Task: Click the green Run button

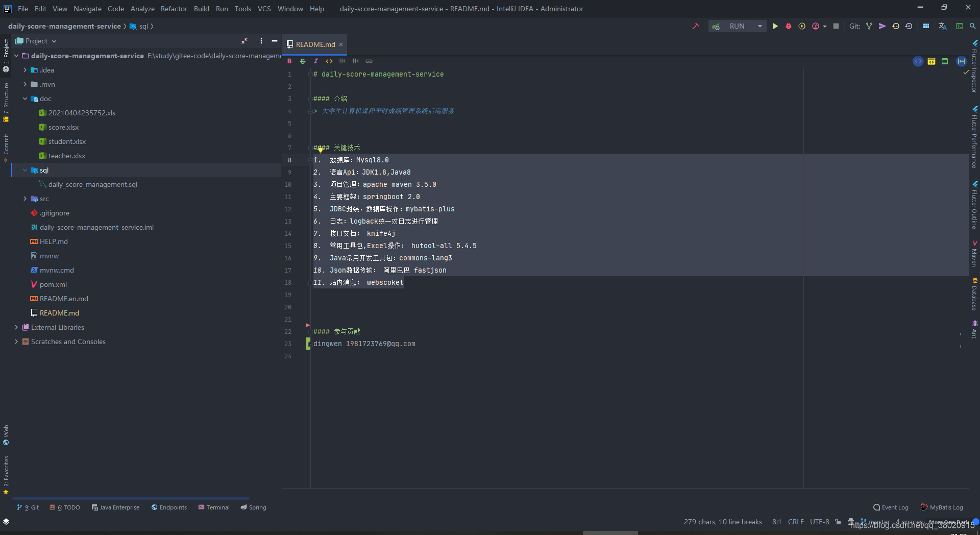Action: click(x=775, y=26)
